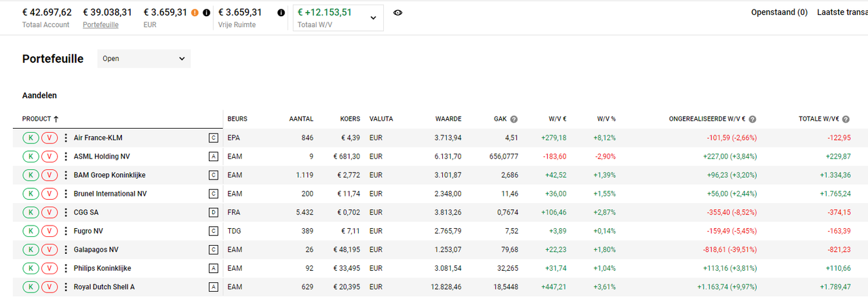Click the A category badge on Philips Koninklijke row
This screenshot has height=302, width=868.
pyautogui.click(x=214, y=268)
